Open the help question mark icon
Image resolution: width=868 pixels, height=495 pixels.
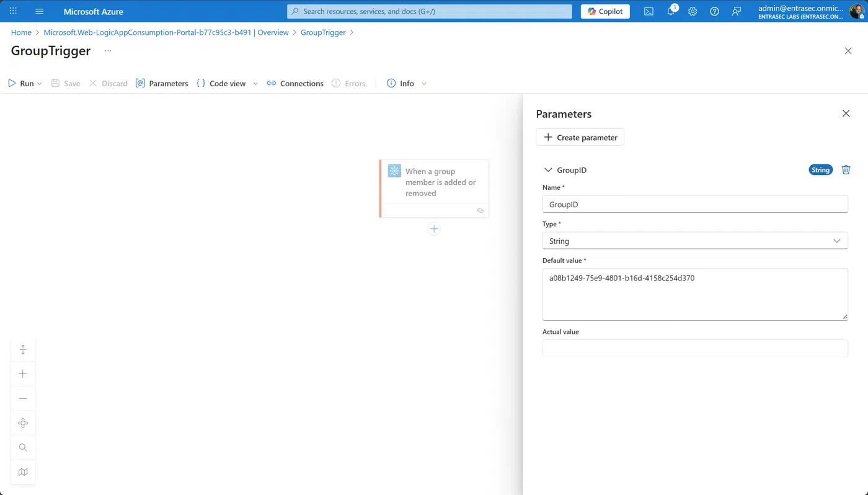pyautogui.click(x=714, y=11)
